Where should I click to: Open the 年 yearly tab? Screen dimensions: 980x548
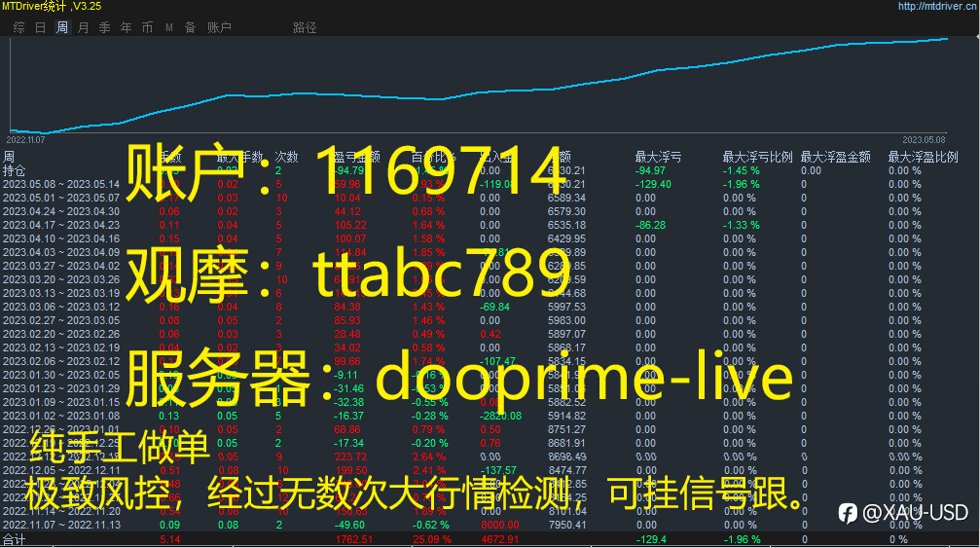tap(127, 27)
